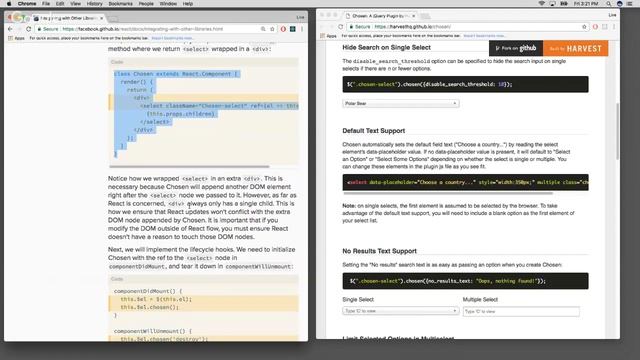This screenshot has height=360, width=640.
Task: Open Chrome menu in React docs window
Action: pos(302,29)
